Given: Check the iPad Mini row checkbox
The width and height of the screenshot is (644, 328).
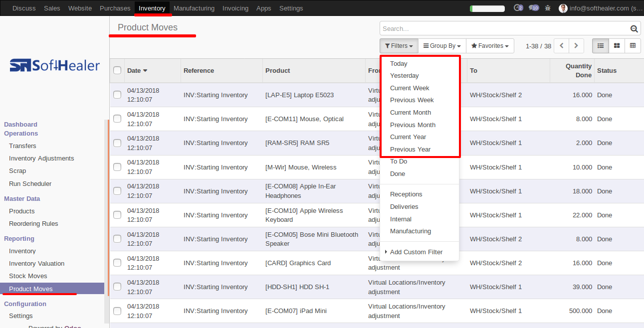Looking at the screenshot, I should (117, 311).
